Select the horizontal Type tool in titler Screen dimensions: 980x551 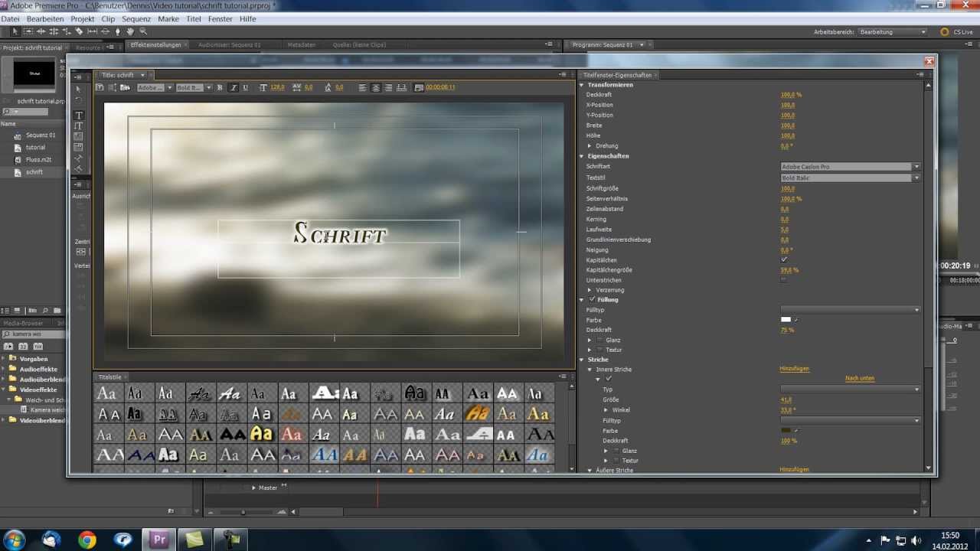(x=79, y=116)
